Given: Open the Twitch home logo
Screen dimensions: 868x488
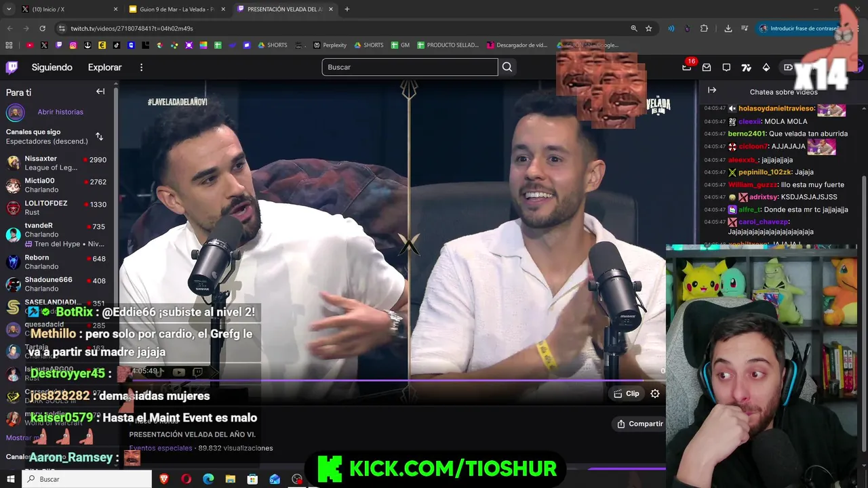Looking at the screenshot, I should click(12, 67).
